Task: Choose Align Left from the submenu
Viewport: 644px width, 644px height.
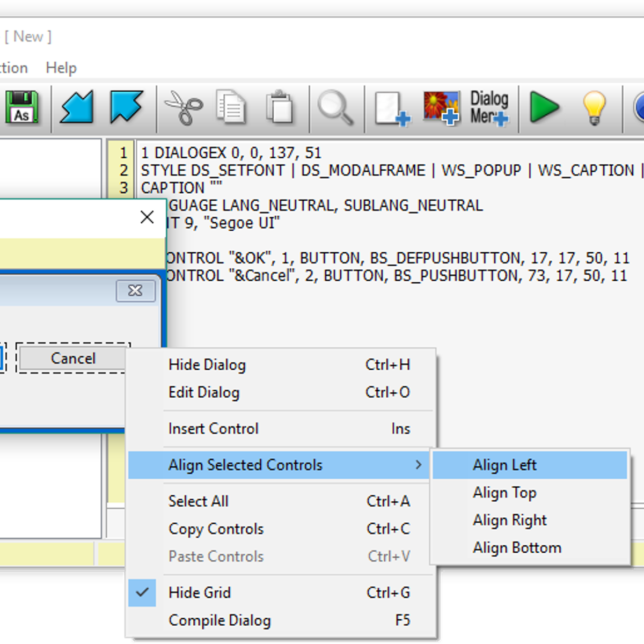Action: pyautogui.click(x=504, y=465)
